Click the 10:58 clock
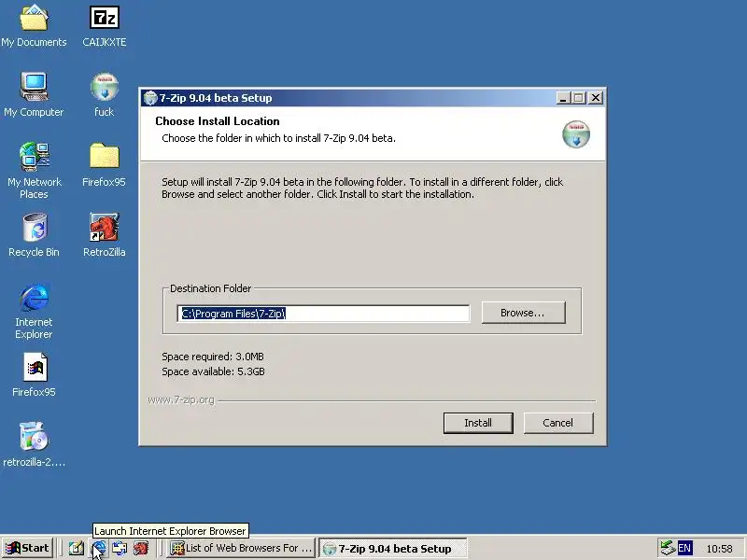Viewport: 747px width, 560px height. [x=719, y=549]
